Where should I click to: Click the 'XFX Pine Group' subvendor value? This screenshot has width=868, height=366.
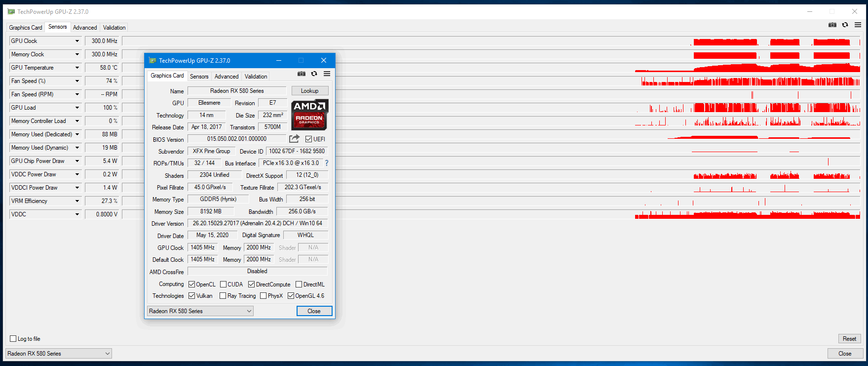[x=211, y=151]
